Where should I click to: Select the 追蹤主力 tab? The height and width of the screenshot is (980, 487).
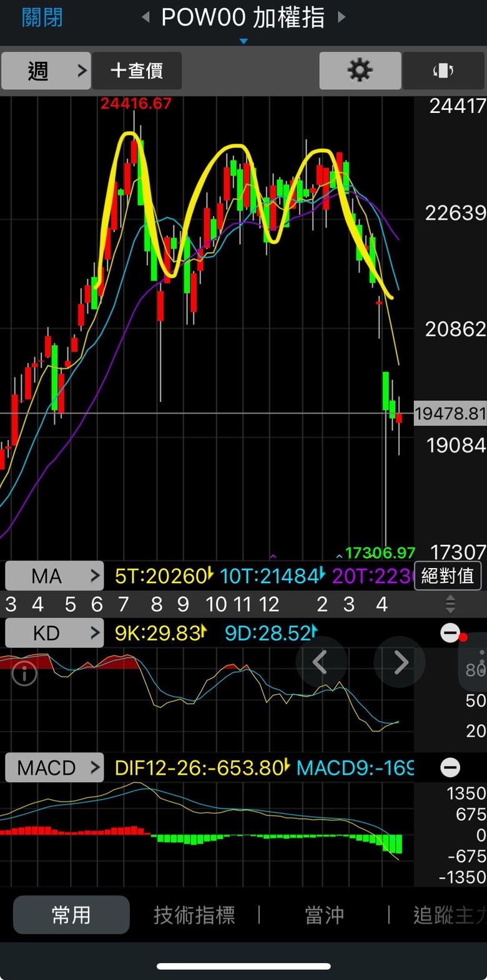pos(450,915)
